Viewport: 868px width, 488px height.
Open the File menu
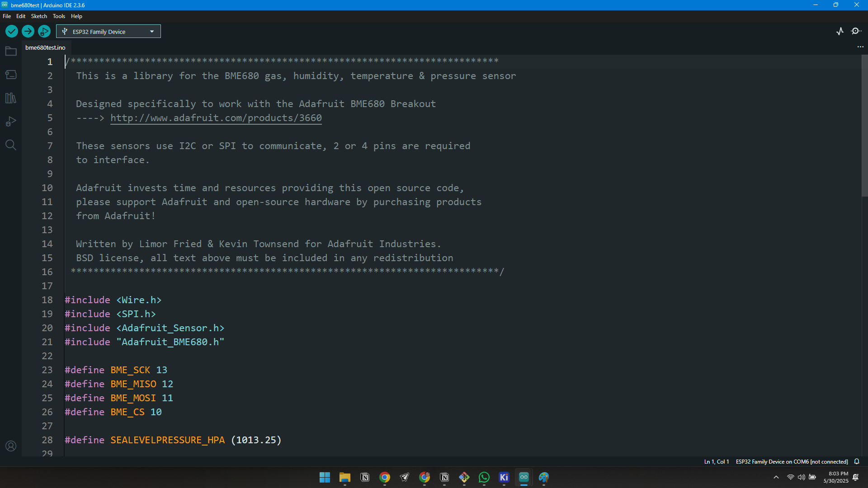7,16
